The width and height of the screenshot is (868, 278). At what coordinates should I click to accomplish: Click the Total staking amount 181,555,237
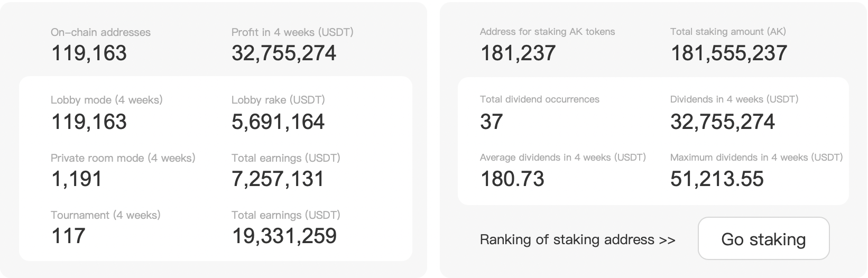coord(728,53)
